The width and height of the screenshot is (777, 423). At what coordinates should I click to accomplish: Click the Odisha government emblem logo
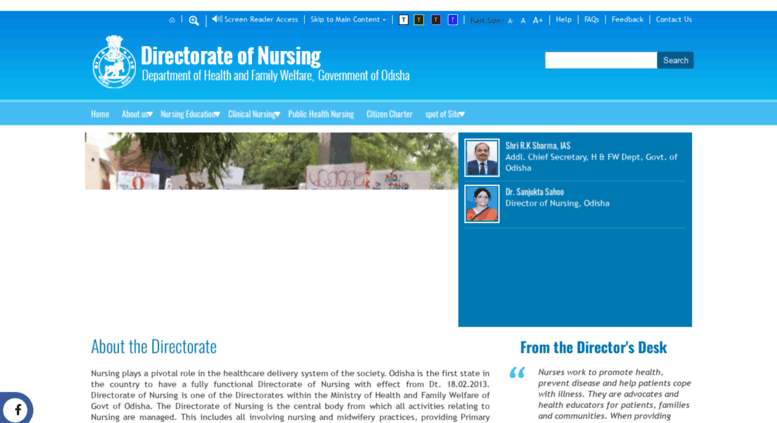[114, 62]
